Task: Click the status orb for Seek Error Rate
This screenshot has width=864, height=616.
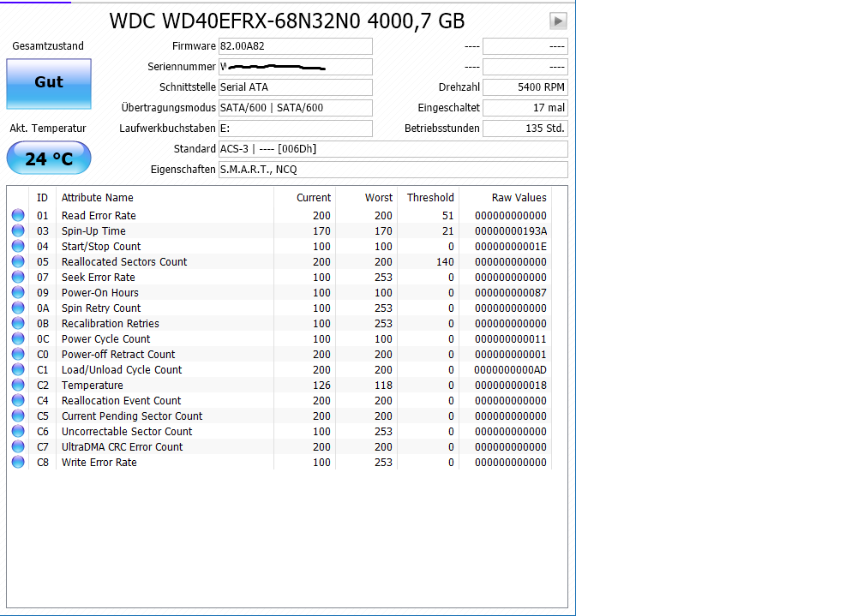Action: coord(18,277)
